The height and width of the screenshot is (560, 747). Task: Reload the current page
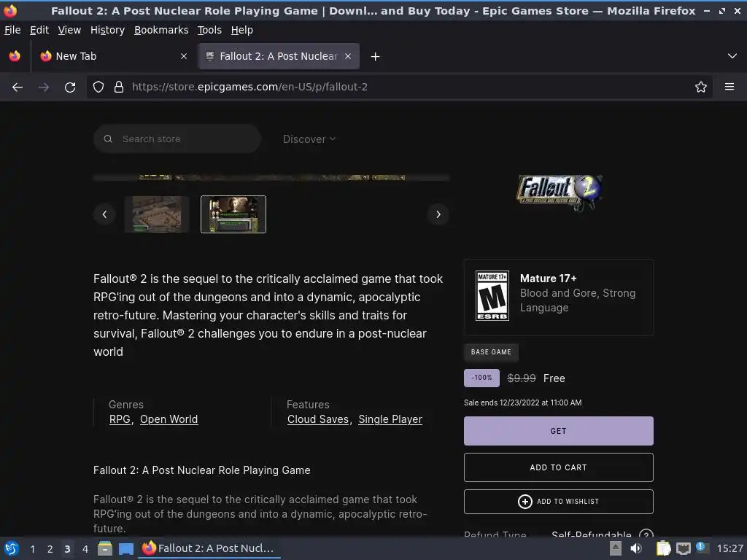click(70, 87)
